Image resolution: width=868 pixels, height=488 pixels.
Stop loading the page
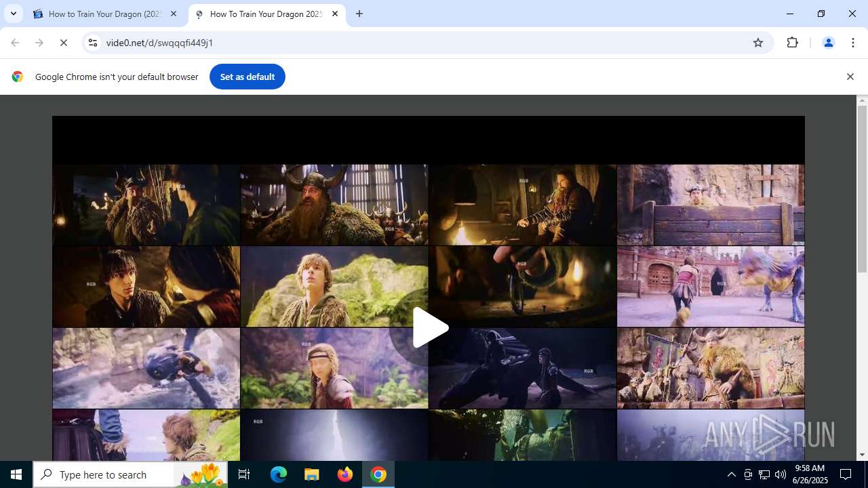64,43
